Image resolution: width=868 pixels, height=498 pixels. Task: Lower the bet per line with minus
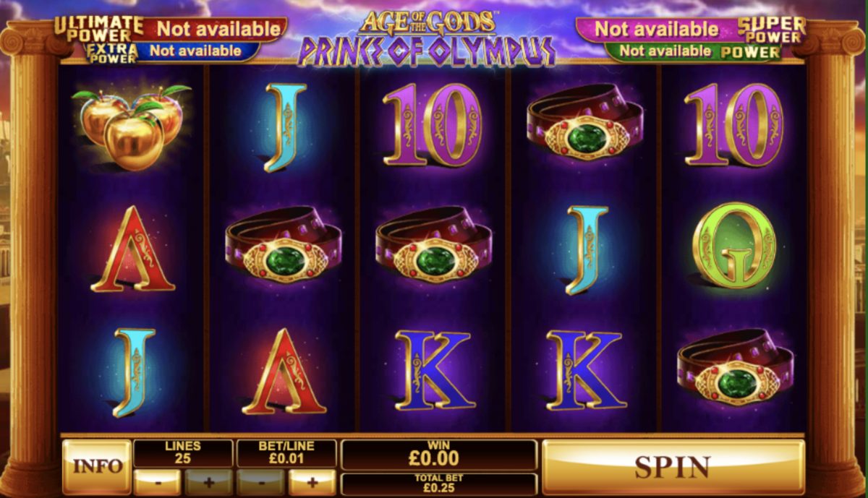260,481
